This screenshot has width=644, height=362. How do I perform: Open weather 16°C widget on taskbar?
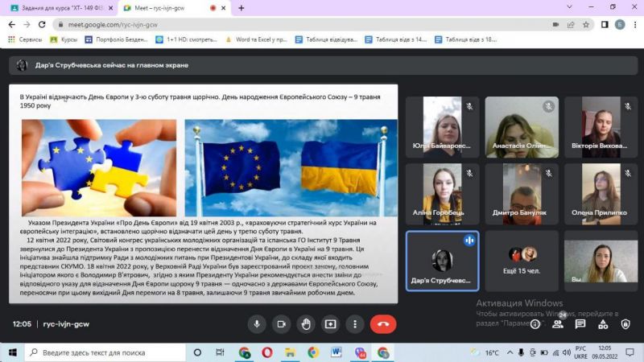485,352
